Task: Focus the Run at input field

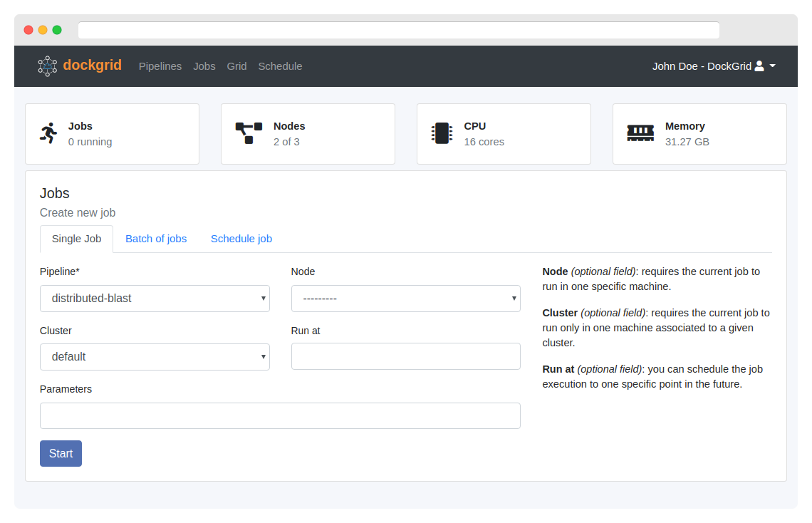Action: pos(405,356)
